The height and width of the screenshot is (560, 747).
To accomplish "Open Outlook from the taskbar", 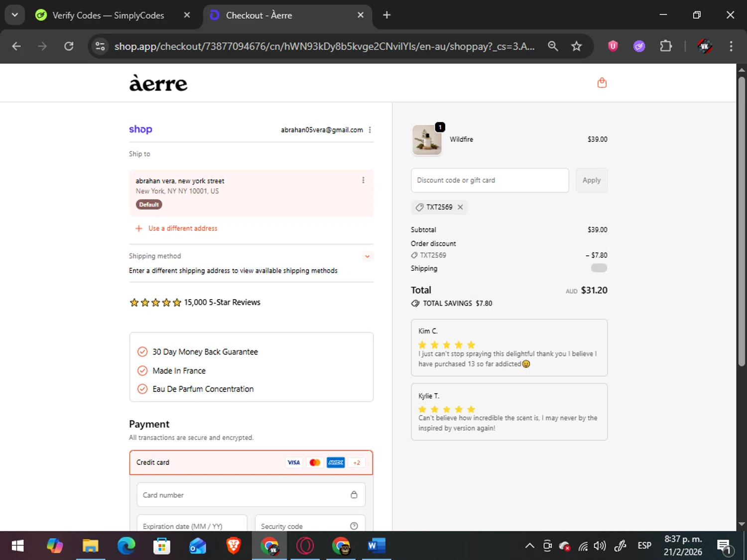I will point(198,546).
